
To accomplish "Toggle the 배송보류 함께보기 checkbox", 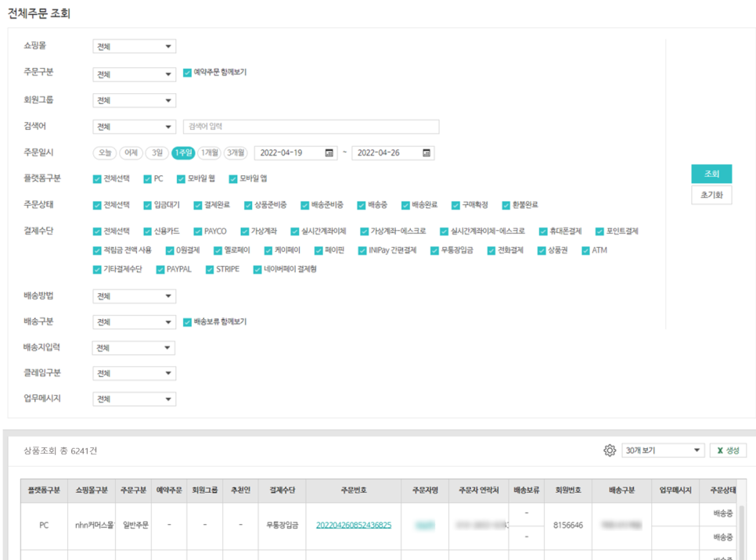I will [x=187, y=322].
